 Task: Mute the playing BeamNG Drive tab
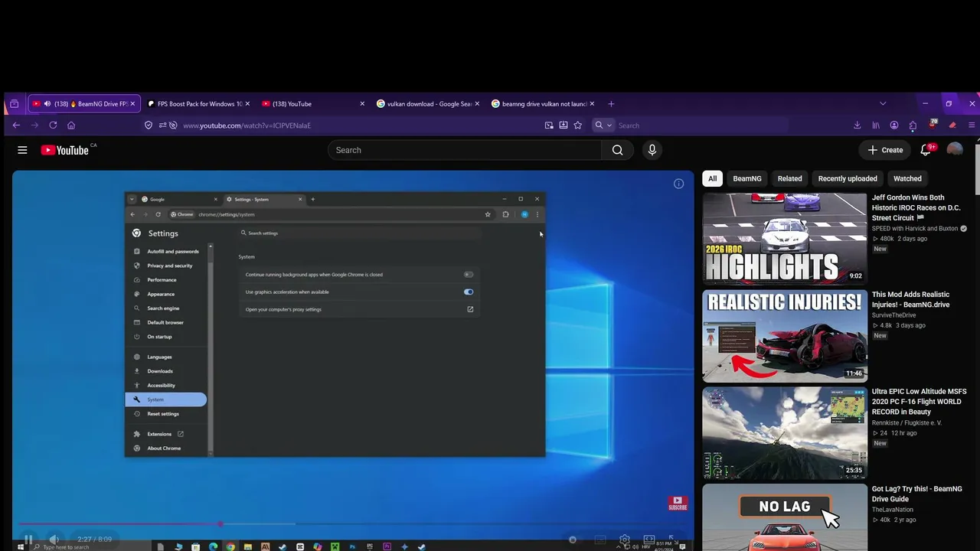(x=47, y=104)
